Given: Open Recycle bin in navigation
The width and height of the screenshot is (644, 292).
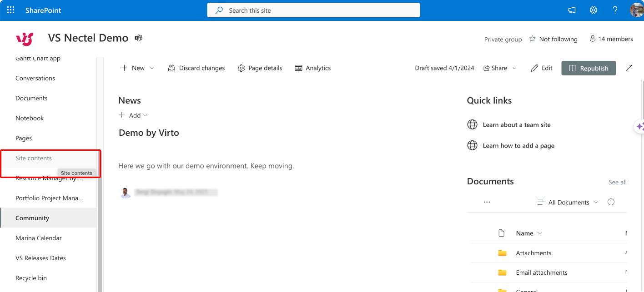Looking at the screenshot, I should click(x=31, y=278).
